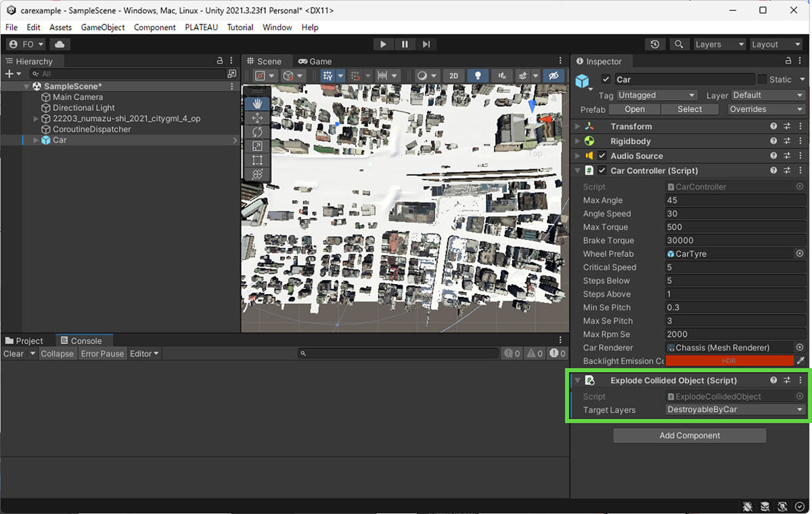Open the cloud services icon
The width and height of the screenshot is (812, 514).
60,44
